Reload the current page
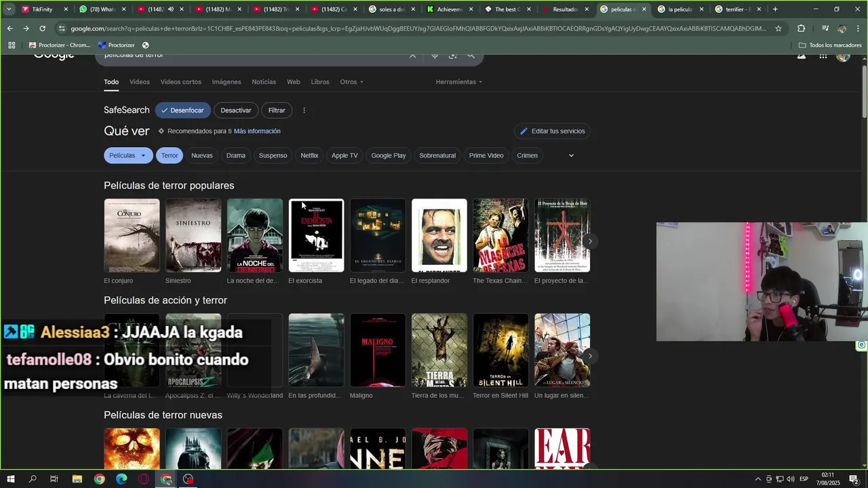Screen dimensions: 868x488 (42, 28)
